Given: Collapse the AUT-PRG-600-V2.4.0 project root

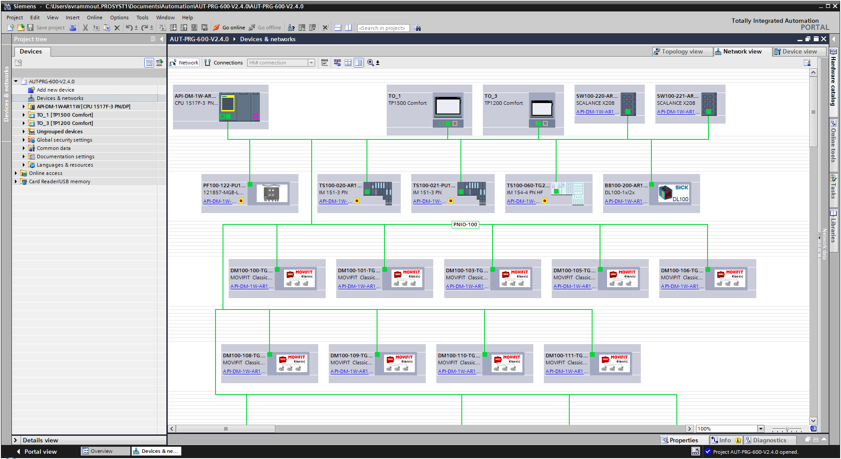Looking at the screenshot, I should point(16,82).
